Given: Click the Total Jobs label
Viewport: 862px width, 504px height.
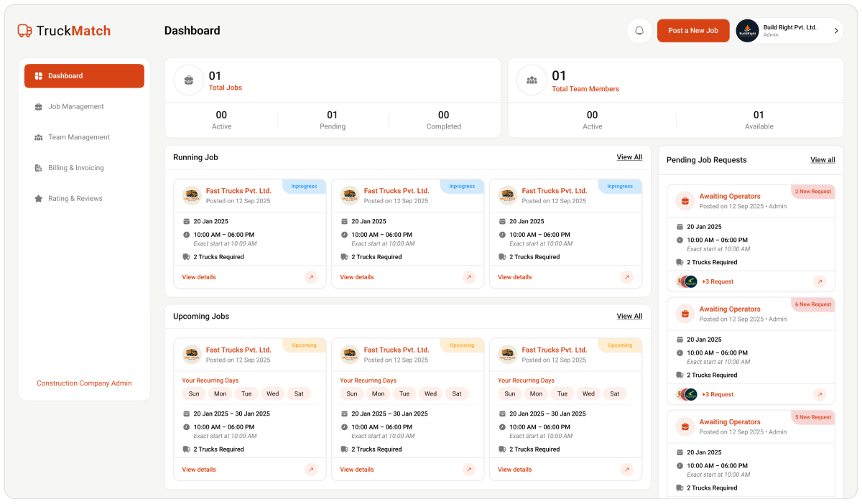Looking at the screenshot, I should (225, 88).
